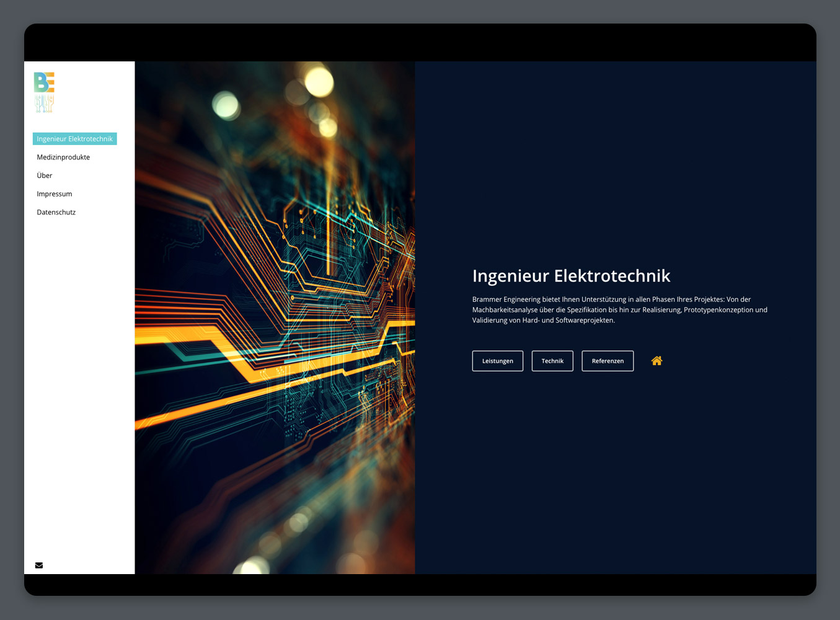Open the envelope email icon

click(x=39, y=565)
